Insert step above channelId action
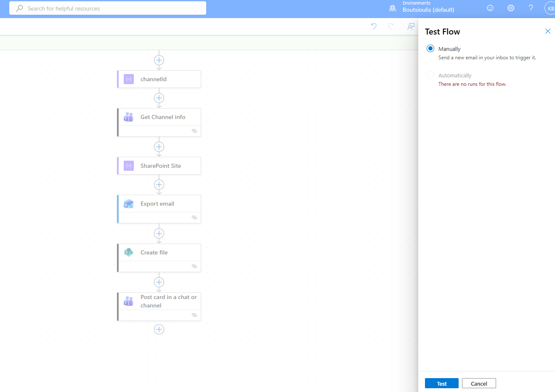Viewport: 555px width, 392px height. (x=159, y=60)
